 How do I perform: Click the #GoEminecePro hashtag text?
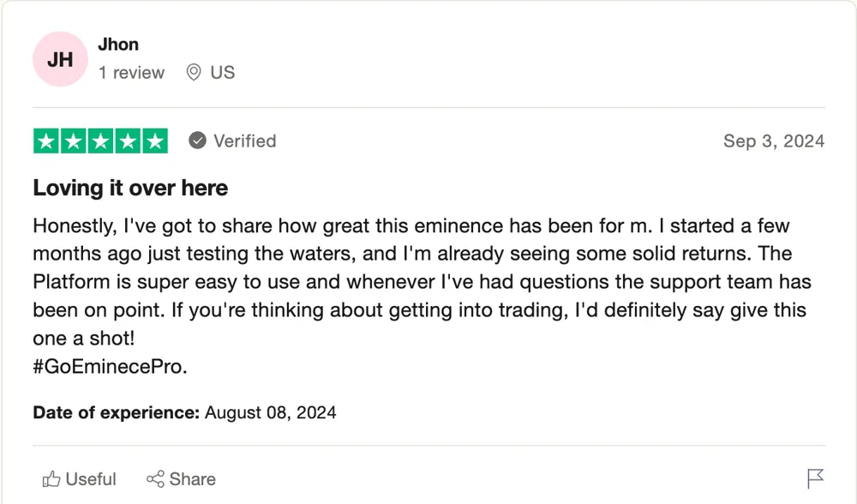(x=110, y=366)
